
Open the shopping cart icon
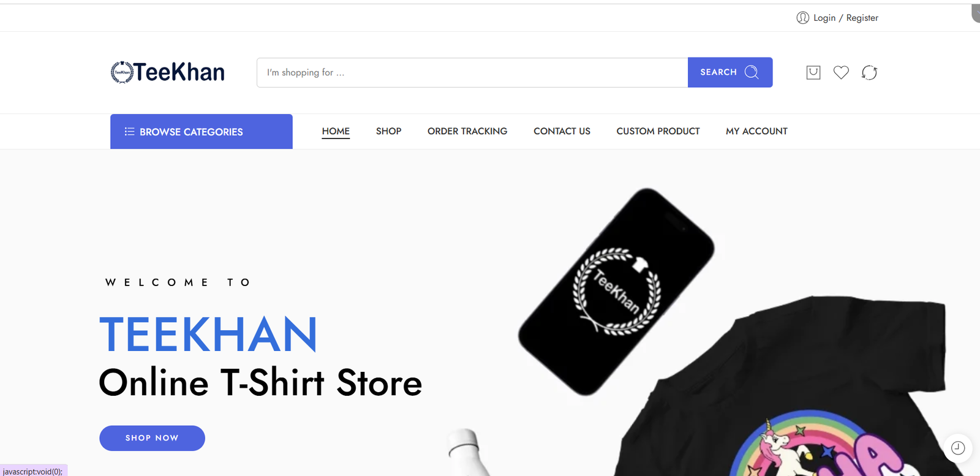[x=813, y=72]
